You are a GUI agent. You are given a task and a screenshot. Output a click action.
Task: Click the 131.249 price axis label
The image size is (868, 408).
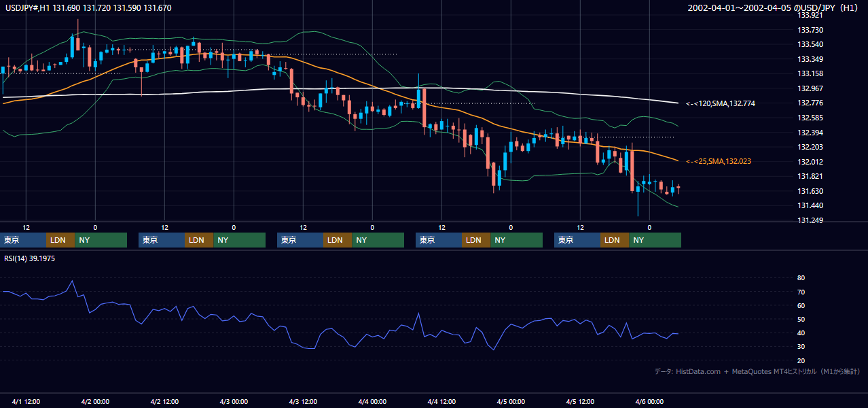coord(810,220)
